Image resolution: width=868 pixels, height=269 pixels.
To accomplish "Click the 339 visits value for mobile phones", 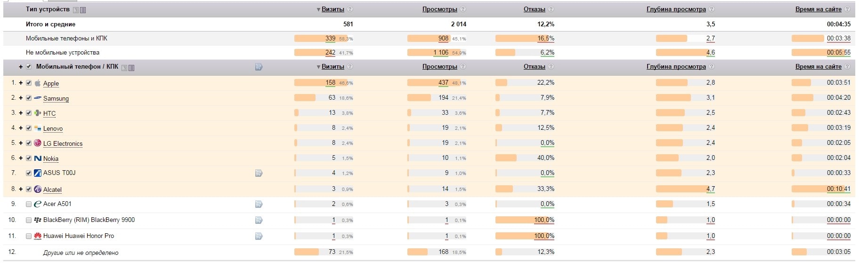I will click(x=330, y=38).
